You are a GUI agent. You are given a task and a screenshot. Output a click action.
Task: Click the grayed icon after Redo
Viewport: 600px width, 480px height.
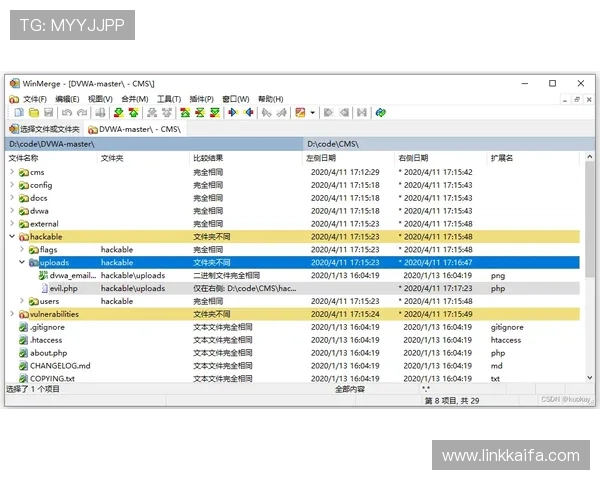tap(100, 113)
